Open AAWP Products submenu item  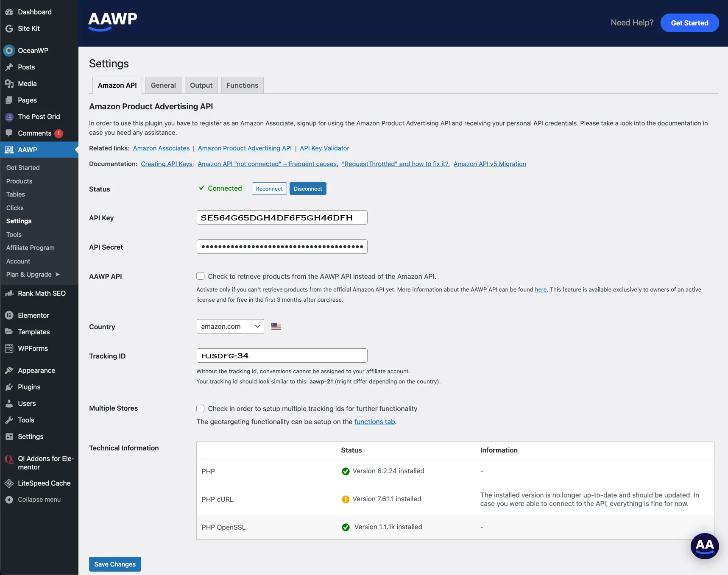[x=20, y=181]
